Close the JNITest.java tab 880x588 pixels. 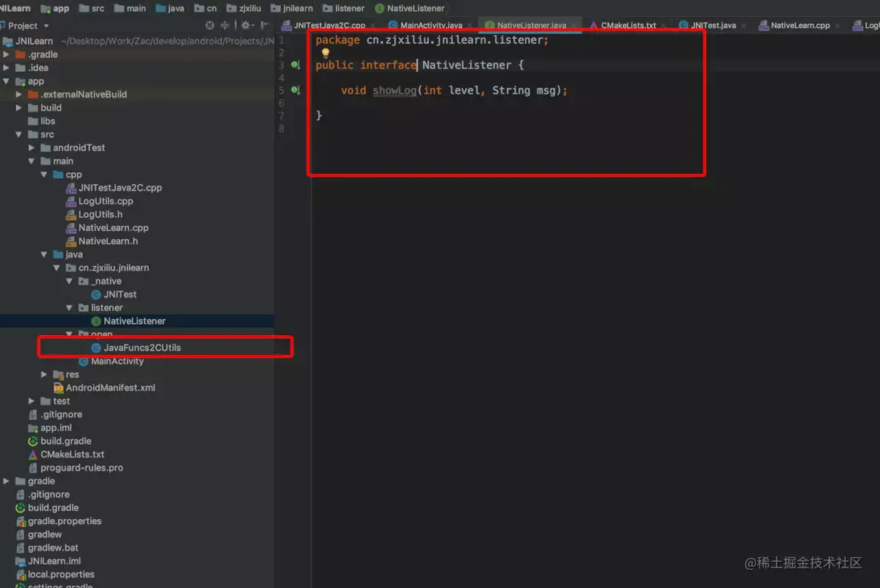(x=743, y=26)
